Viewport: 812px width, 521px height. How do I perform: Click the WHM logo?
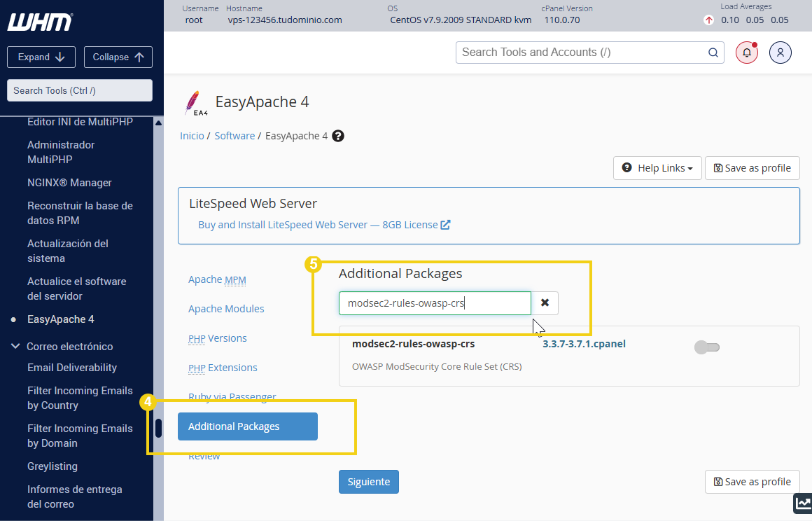tap(40, 22)
